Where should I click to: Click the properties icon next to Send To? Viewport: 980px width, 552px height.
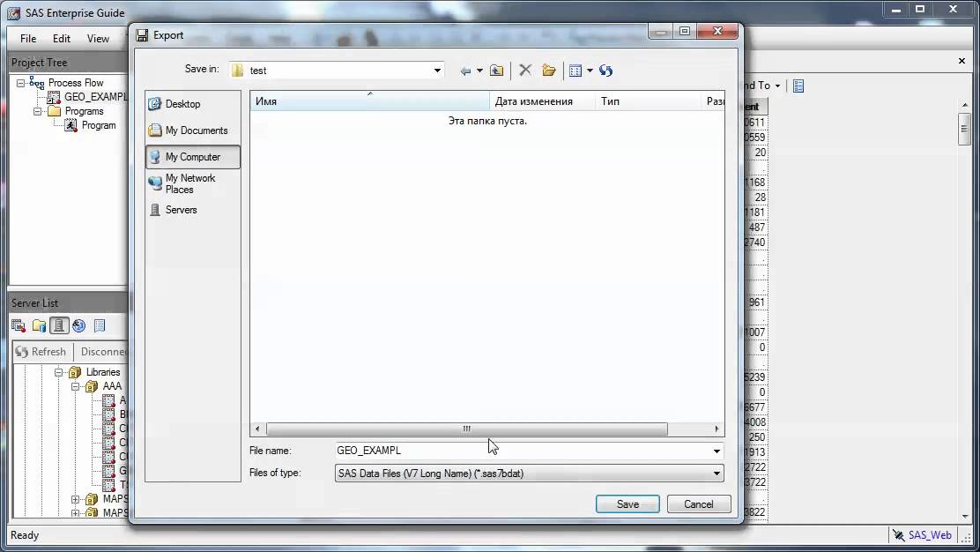pos(798,86)
